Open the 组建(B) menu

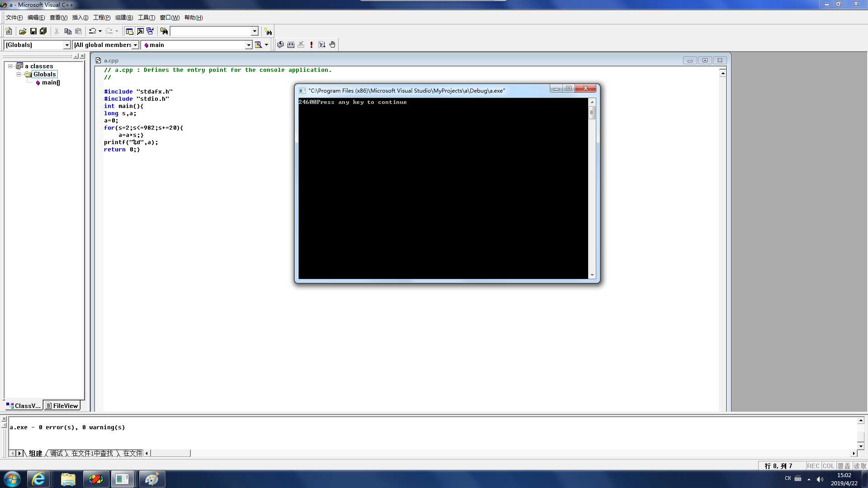click(x=124, y=18)
